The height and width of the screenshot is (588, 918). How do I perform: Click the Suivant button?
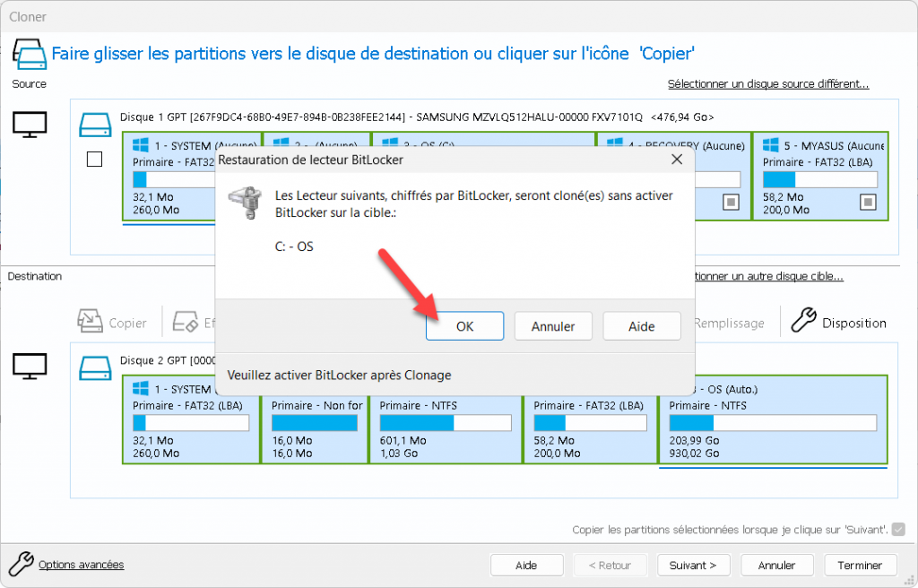pos(693,565)
